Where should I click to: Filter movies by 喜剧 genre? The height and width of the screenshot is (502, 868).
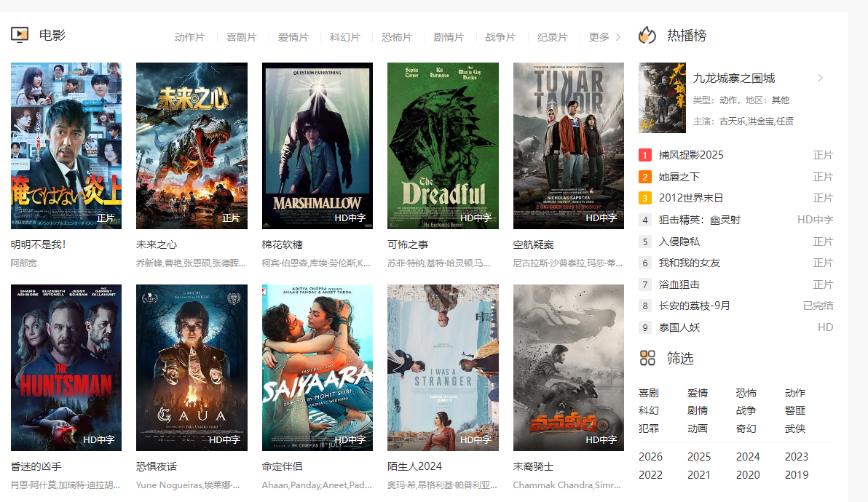649,393
